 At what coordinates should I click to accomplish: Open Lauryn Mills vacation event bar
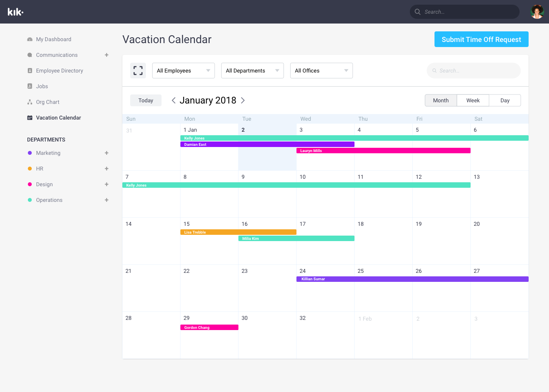383,151
